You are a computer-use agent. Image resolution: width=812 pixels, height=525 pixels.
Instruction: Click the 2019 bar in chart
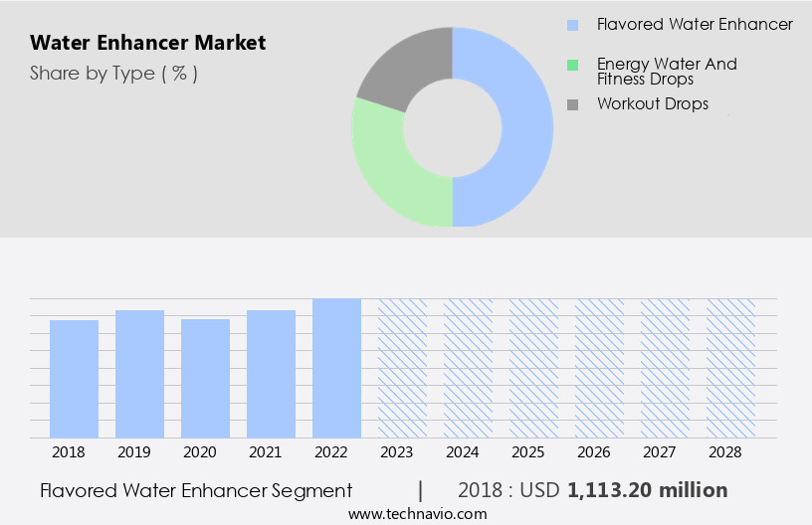(139, 374)
